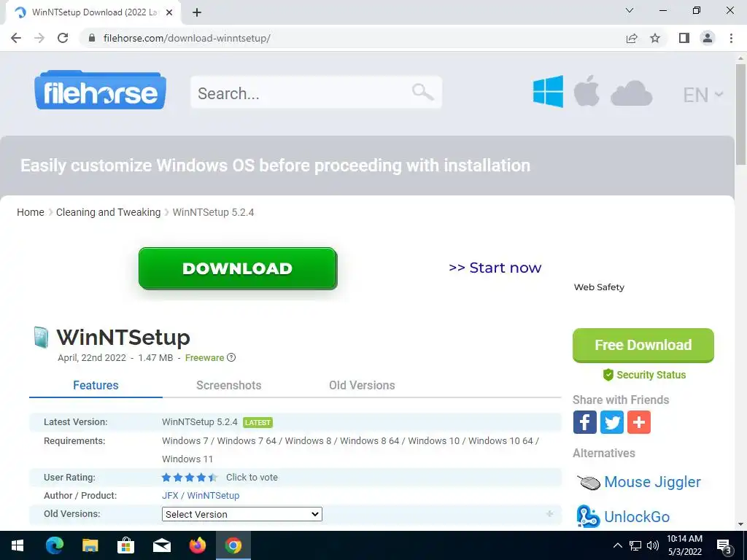Open the EN language dropdown
747x560 pixels.
(703, 95)
